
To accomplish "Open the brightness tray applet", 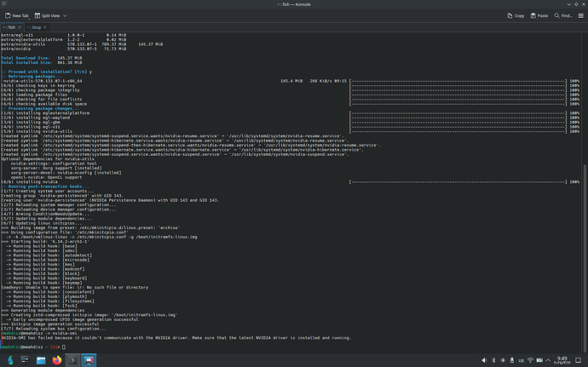I will point(503,360).
